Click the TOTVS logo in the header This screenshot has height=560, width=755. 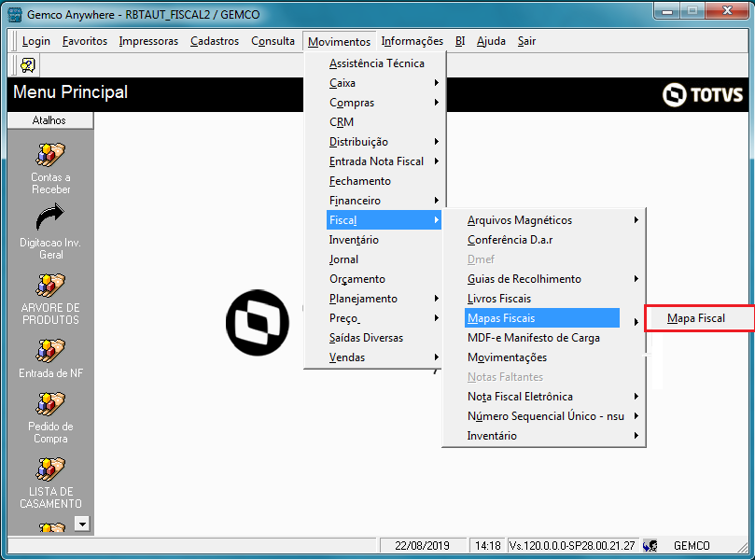click(703, 94)
